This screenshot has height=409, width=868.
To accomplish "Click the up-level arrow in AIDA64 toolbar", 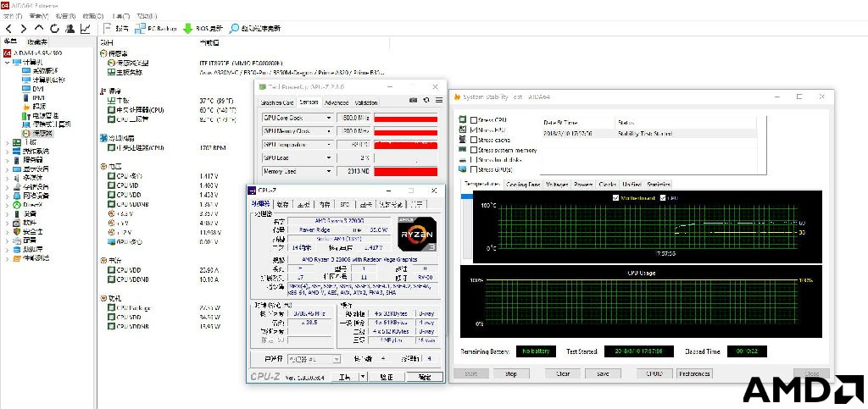I will [39, 28].
